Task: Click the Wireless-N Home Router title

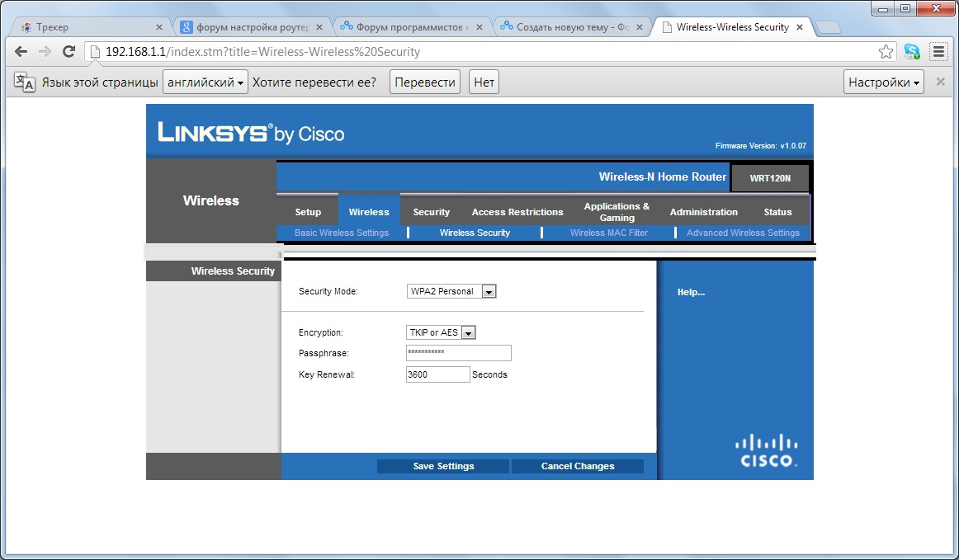Action: tap(663, 176)
